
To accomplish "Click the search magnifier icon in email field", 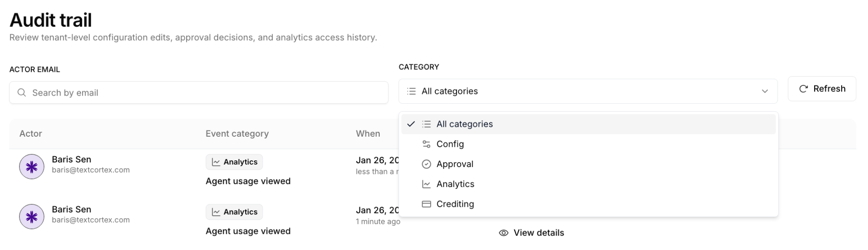I will [22, 92].
